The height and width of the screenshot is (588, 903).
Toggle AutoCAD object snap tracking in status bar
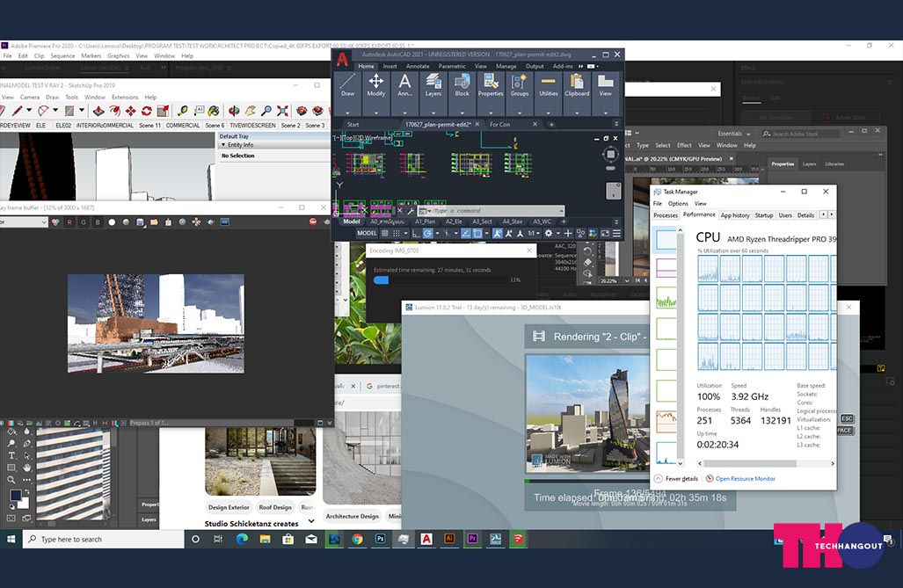466,233
